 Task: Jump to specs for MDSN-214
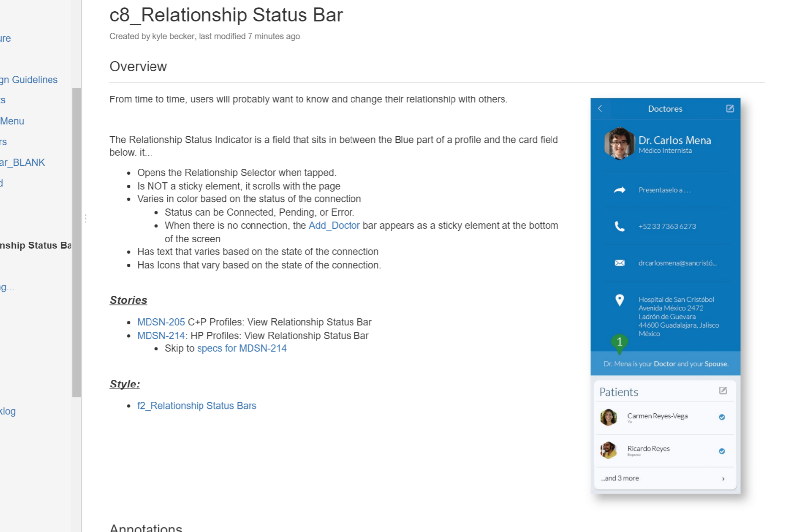pyautogui.click(x=242, y=349)
